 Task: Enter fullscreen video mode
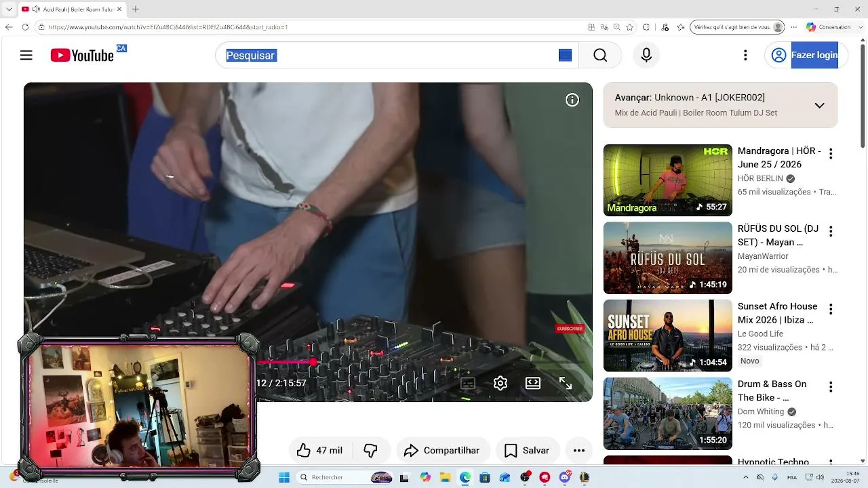tap(566, 383)
